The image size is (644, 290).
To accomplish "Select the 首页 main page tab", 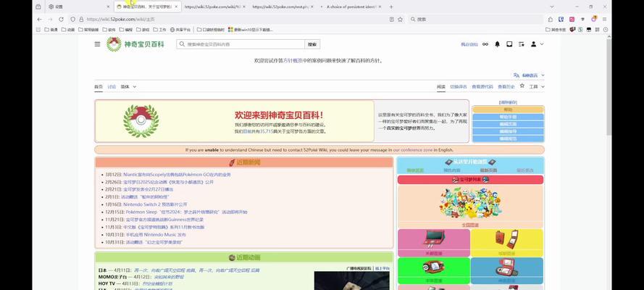I will pos(99,87).
